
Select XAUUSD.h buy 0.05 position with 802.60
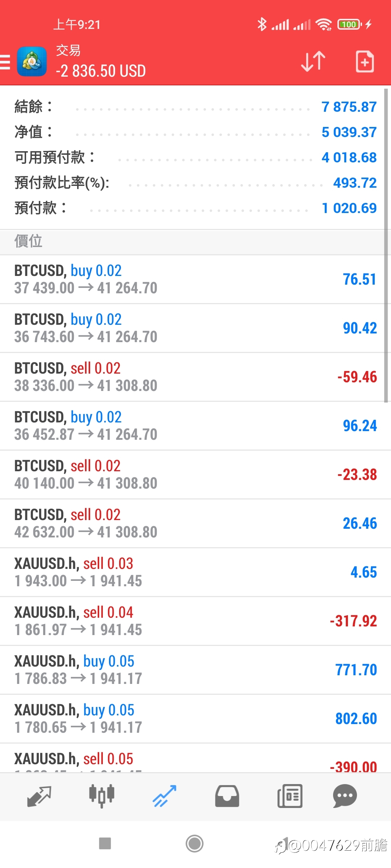(x=195, y=719)
